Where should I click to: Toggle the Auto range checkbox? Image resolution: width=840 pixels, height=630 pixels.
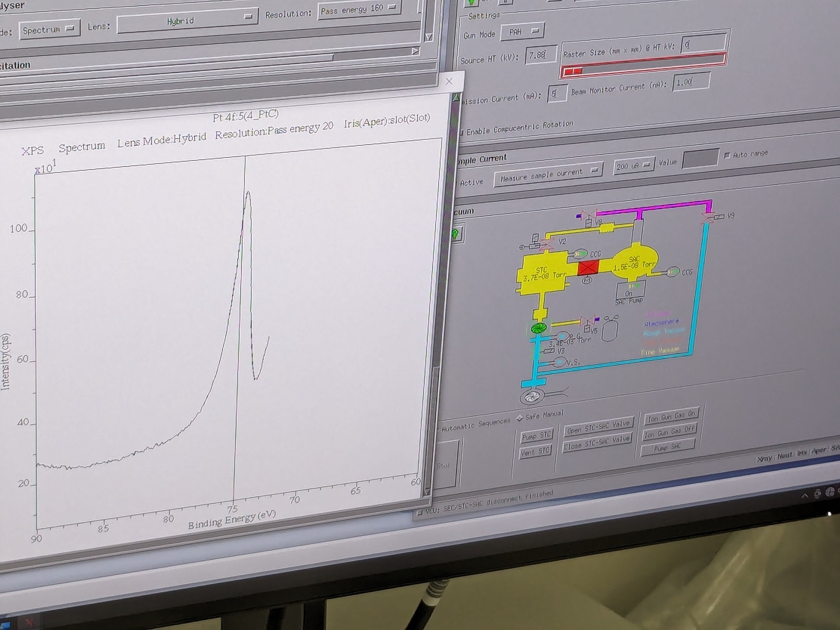tap(727, 156)
